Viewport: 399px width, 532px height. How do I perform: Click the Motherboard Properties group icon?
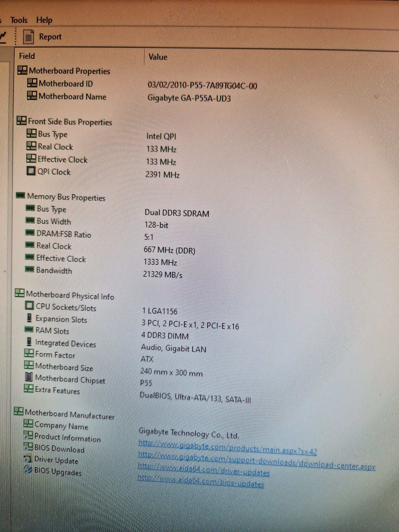click(22, 70)
